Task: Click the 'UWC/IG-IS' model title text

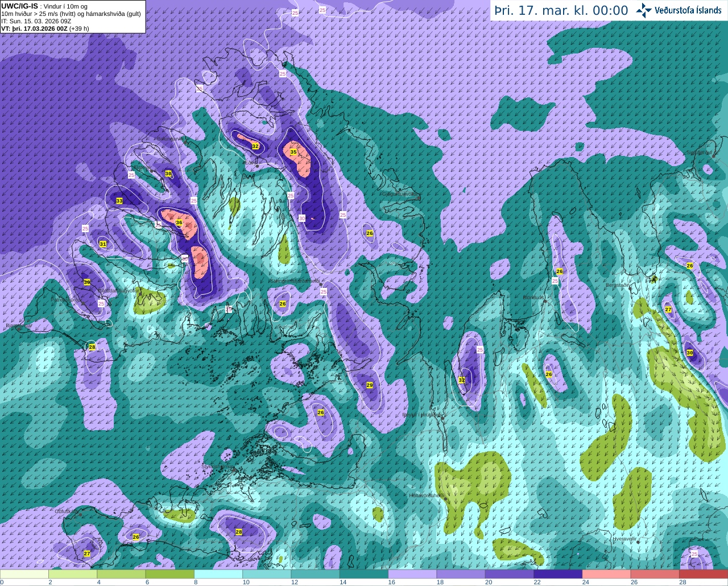Action: [x=19, y=6]
